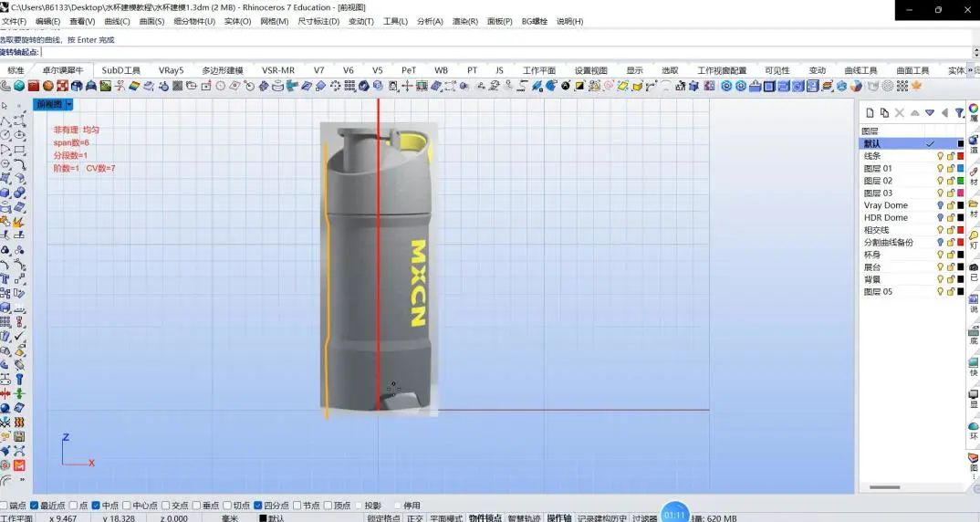Select the pointer arrow tool in the left toolbar
980x522 pixels.
(x=5, y=106)
